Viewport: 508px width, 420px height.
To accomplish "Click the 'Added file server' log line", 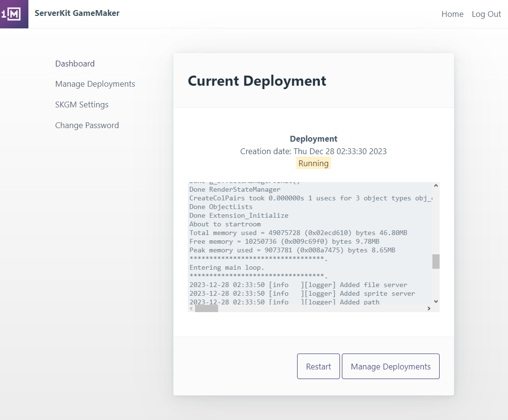I will point(298,285).
